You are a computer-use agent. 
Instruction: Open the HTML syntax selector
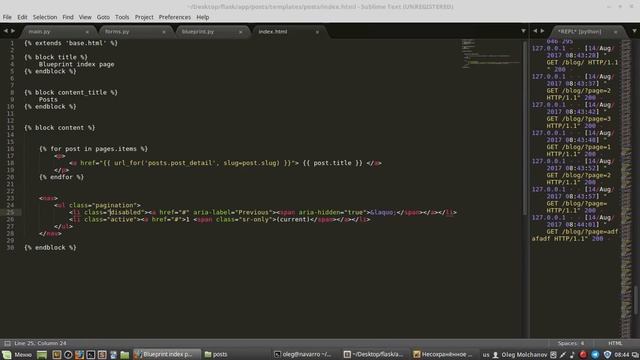[615, 343]
